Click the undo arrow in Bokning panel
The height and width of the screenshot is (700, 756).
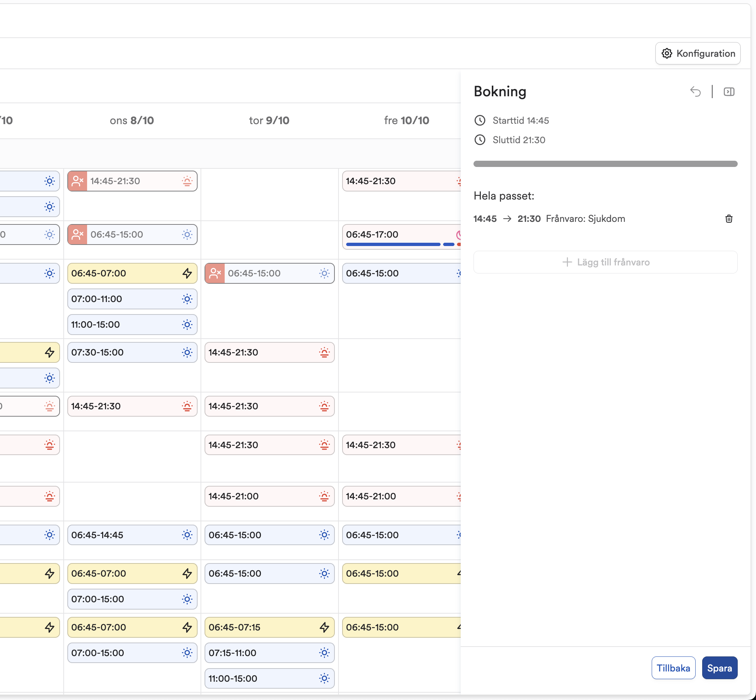[695, 92]
